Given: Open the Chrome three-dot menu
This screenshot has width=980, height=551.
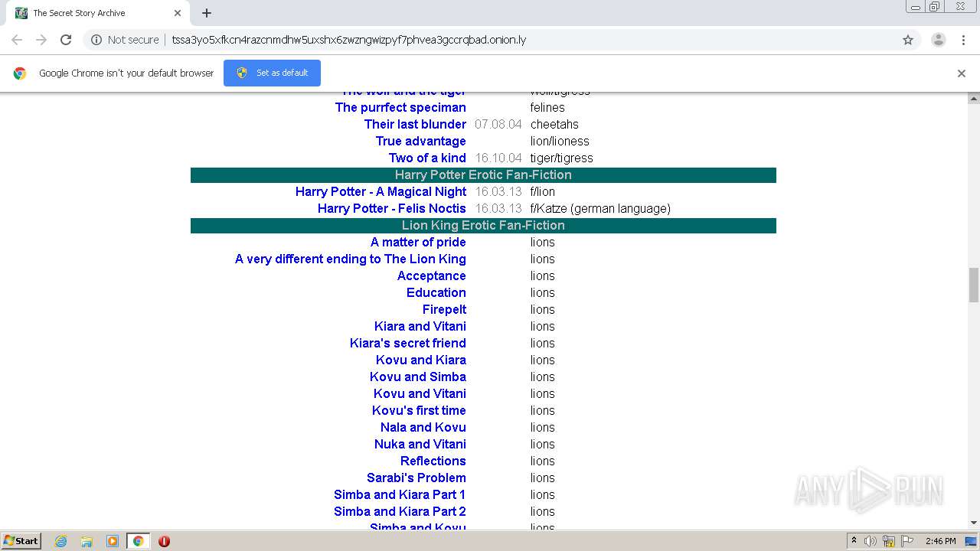Looking at the screenshot, I should click(964, 40).
